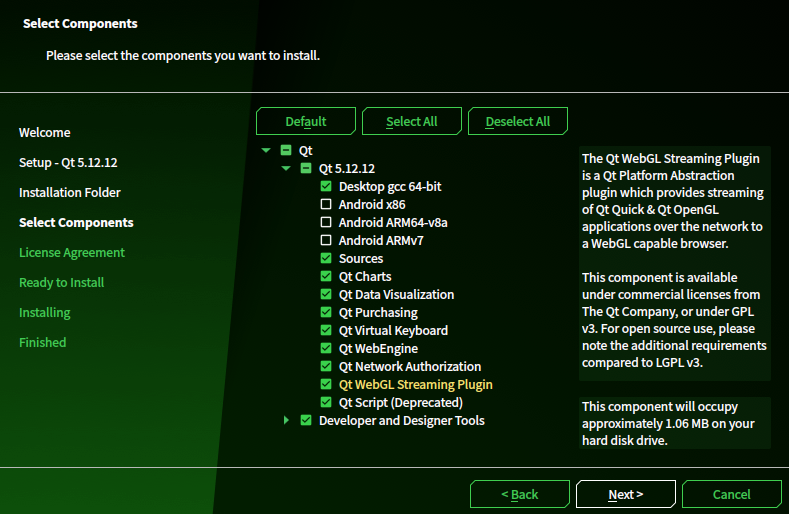Collapse the Qt 5.12.12 node
The width and height of the screenshot is (789, 514).
[x=286, y=168]
